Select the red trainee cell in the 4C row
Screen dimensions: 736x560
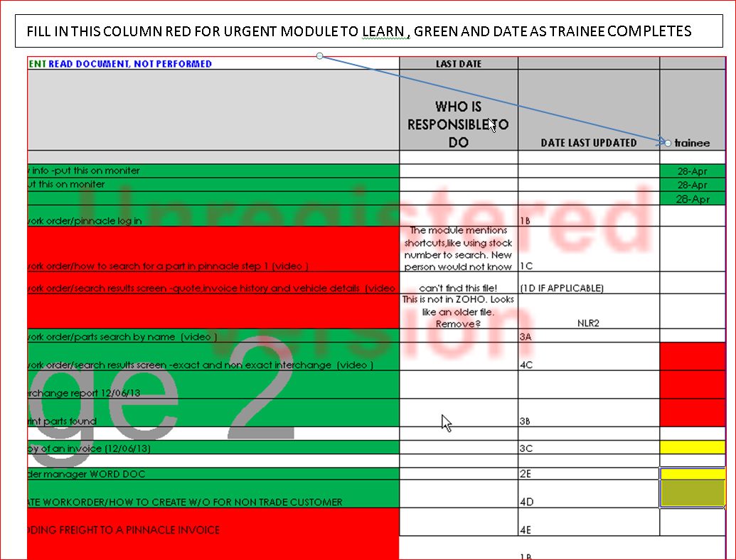(692, 356)
